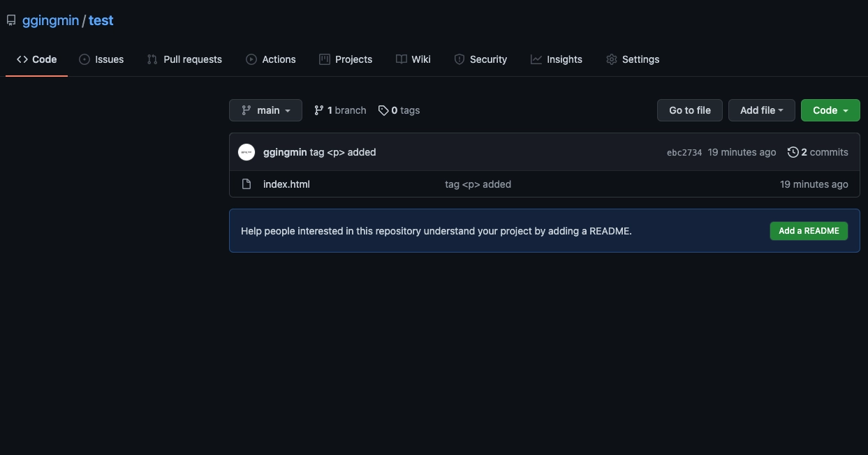The width and height of the screenshot is (868, 455).
Task: Open the green Code dropdown
Action: pos(830,110)
